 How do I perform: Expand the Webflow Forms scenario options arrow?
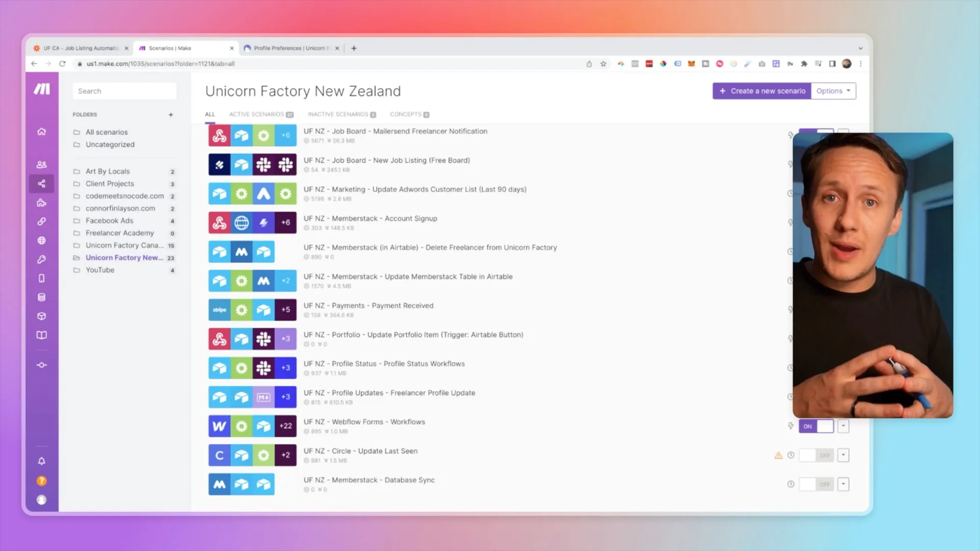[843, 426]
